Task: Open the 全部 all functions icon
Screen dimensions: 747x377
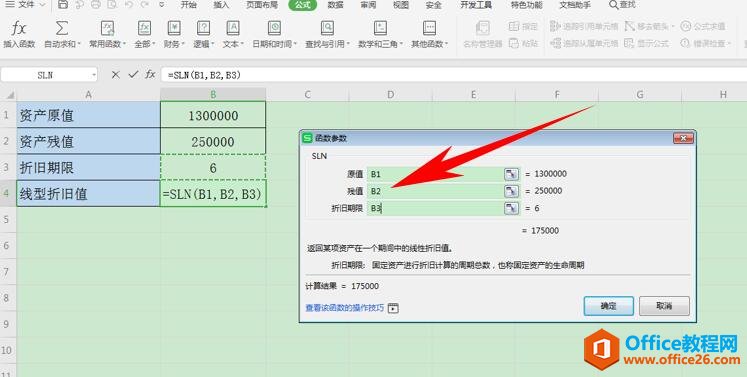Action: pyautogui.click(x=144, y=28)
